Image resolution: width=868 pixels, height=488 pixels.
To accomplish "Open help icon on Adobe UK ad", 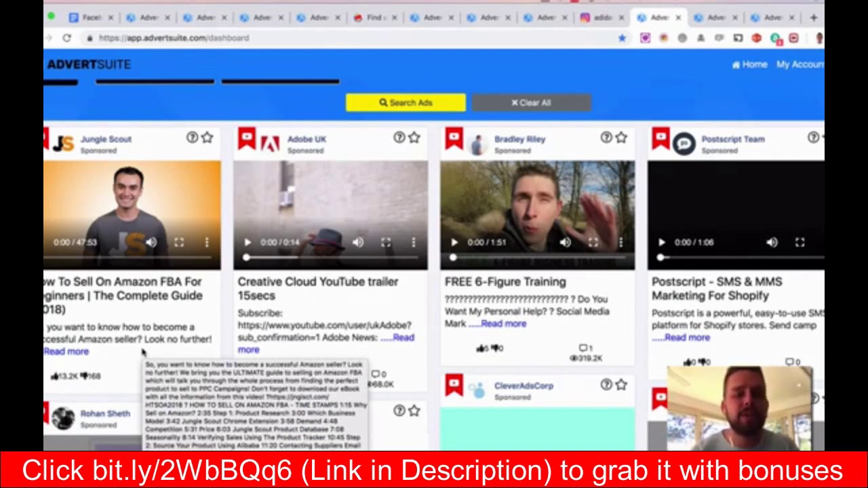I will [x=399, y=138].
